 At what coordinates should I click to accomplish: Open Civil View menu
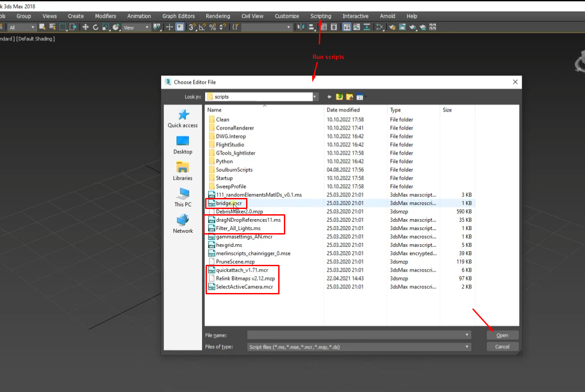click(x=253, y=16)
